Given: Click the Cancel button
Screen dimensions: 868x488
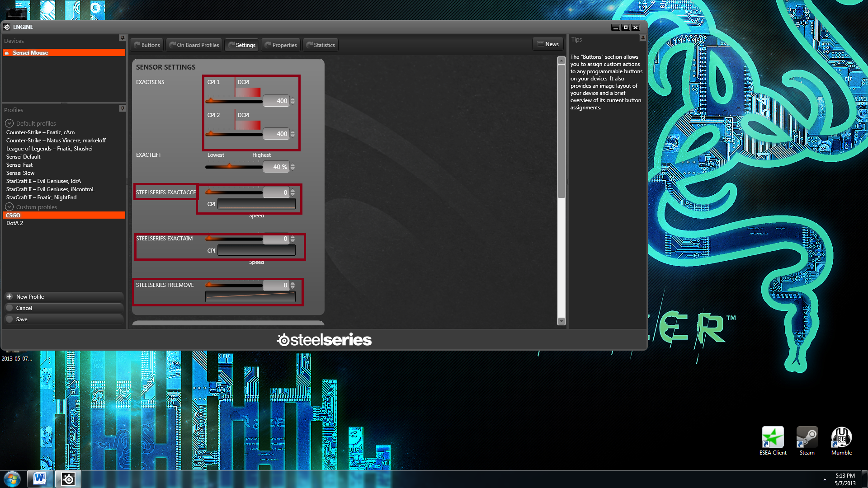Looking at the screenshot, I should click(x=64, y=308).
